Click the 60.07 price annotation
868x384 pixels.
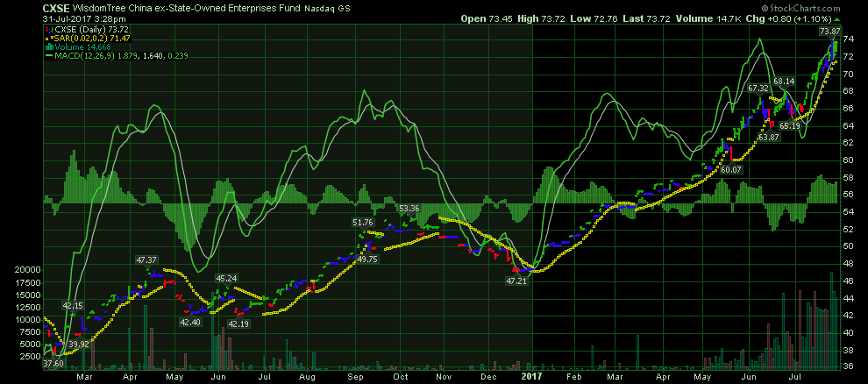pos(731,169)
